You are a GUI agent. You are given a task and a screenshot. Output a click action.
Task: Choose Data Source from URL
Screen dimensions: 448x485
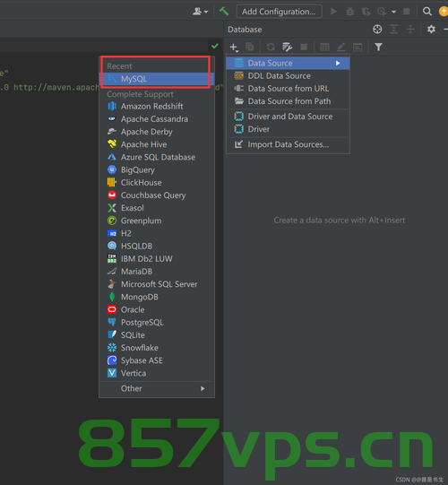(x=288, y=89)
